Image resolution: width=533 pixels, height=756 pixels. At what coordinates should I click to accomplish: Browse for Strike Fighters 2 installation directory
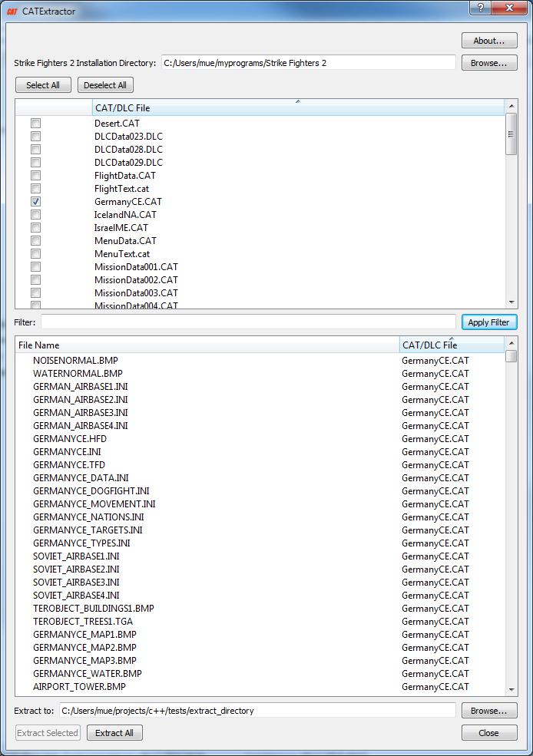488,63
